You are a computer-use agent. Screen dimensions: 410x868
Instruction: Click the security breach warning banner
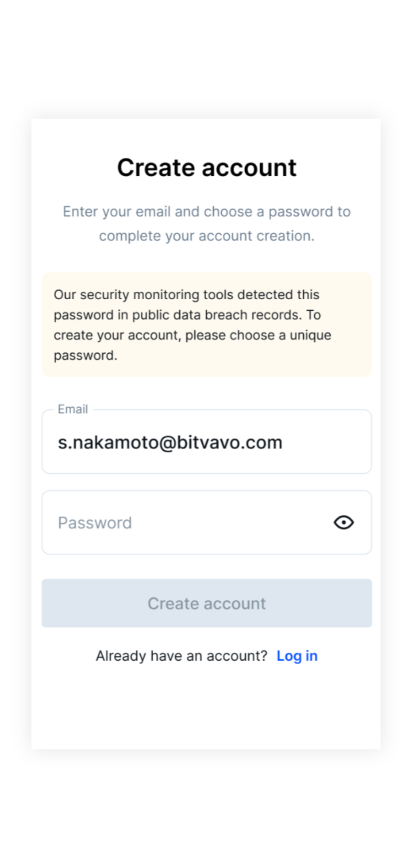(207, 324)
